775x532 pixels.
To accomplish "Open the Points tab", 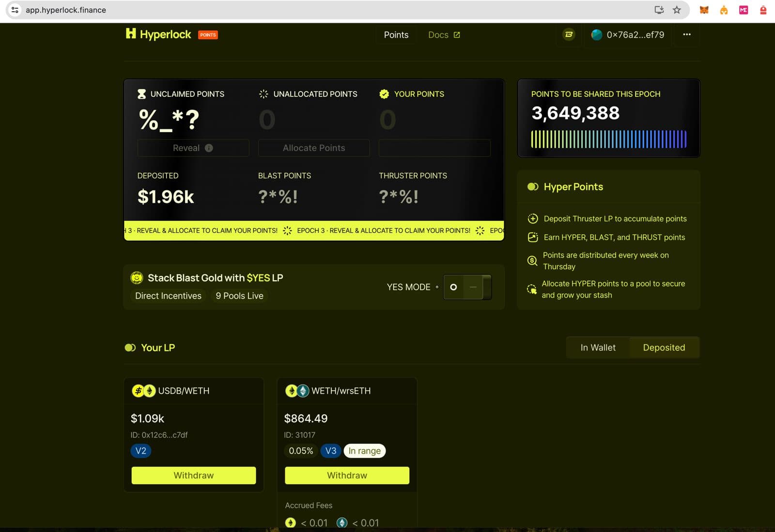I will [396, 35].
